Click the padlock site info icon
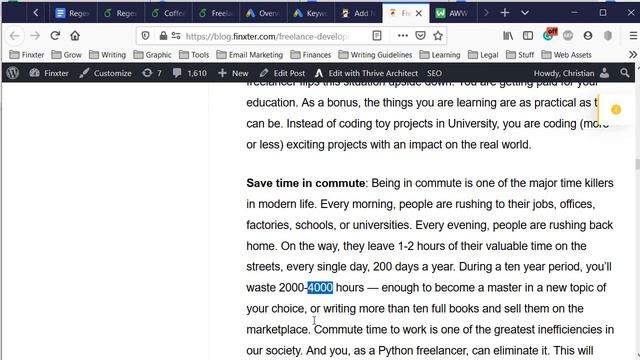The width and height of the screenshot is (640, 360). (163, 36)
